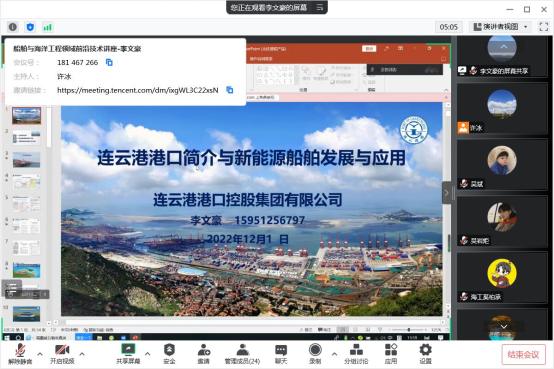
Task: Copy the meeting number 181 467 266
Action: (109, 63)
